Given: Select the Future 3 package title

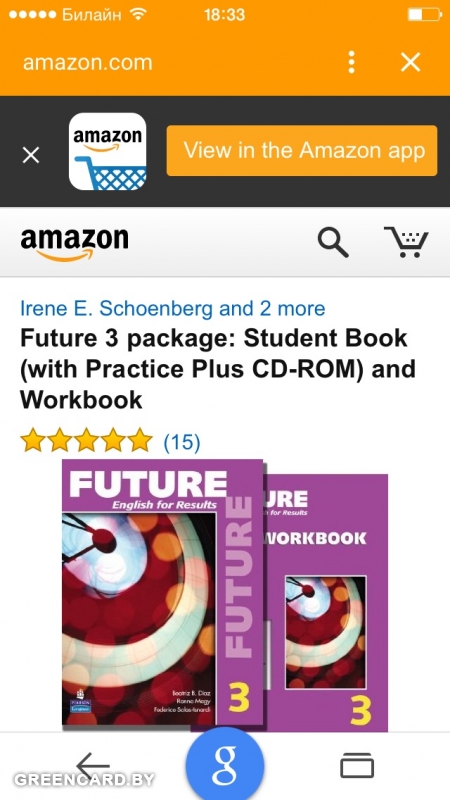Looking at the screenshot, I should [218, 369].
